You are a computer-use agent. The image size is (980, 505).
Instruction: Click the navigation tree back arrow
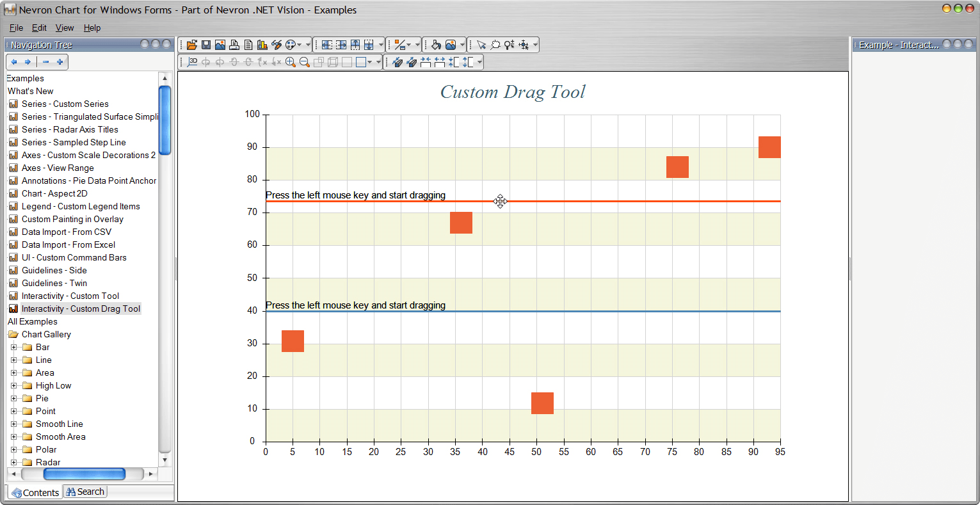14,62
